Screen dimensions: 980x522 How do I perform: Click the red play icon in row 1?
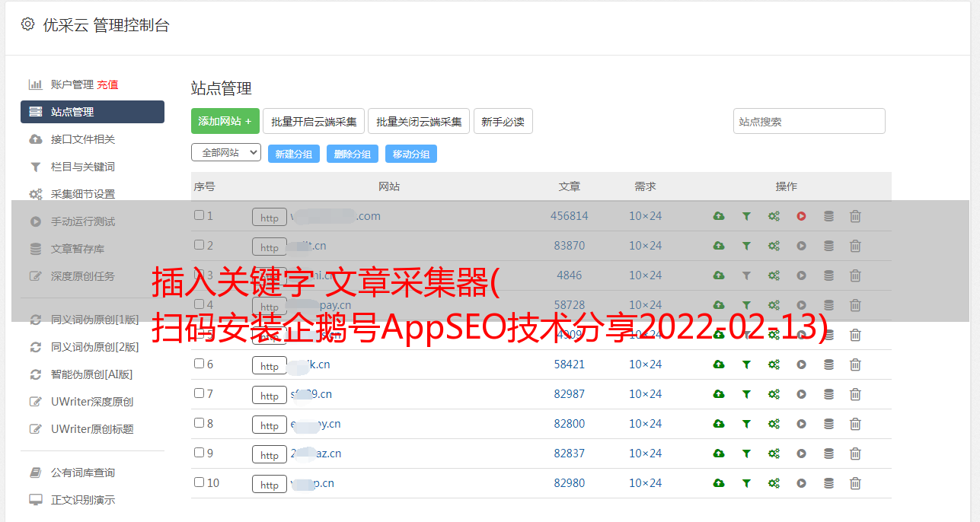801,216
